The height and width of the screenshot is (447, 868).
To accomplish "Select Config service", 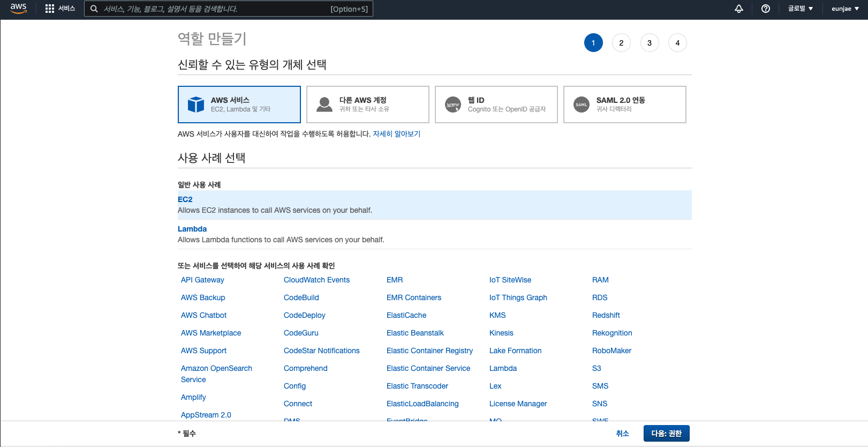I will [295, 386].
